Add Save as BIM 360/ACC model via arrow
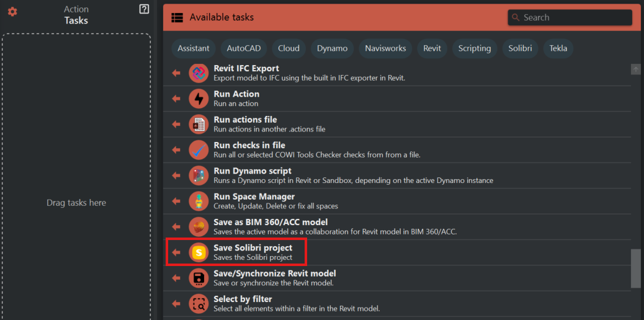644x320 pixels. 176,227
